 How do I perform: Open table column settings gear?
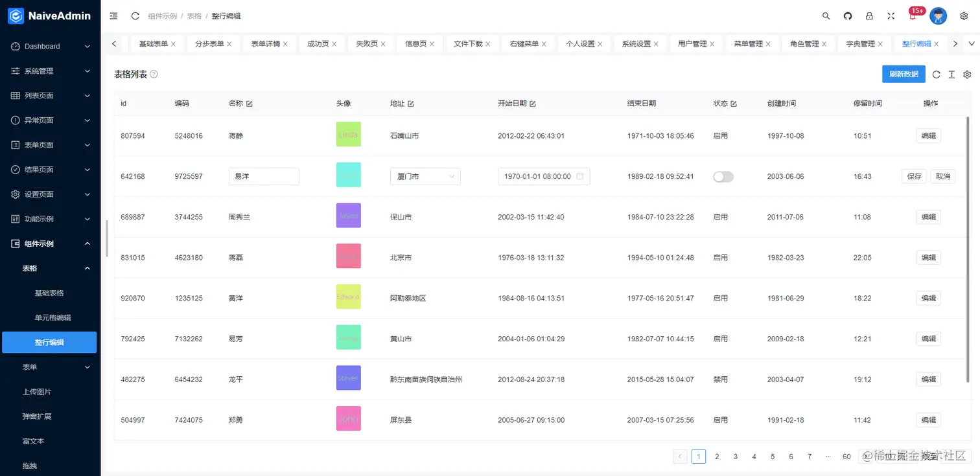967,74
